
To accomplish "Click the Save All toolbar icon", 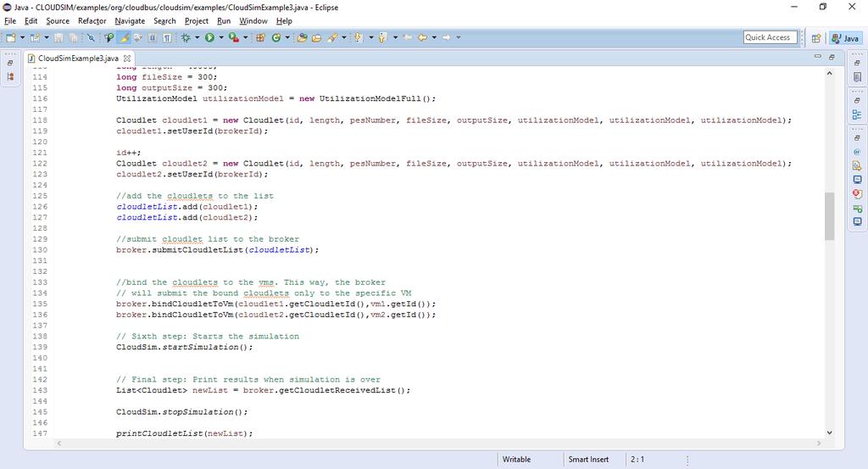I will [x=73, y=37].
